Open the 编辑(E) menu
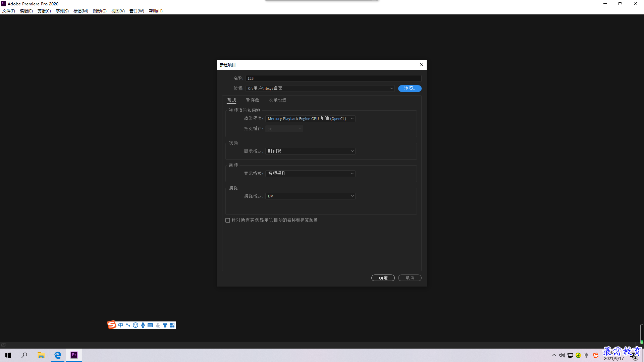The width and height of the screenshot is (644, 362). point(26,11)
